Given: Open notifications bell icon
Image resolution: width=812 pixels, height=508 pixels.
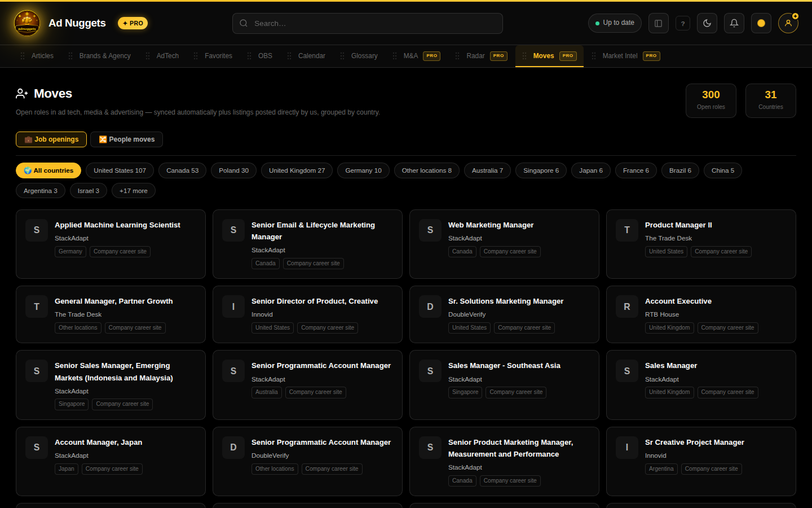Looking at the screenshot, I should click(x=734, y=23).
